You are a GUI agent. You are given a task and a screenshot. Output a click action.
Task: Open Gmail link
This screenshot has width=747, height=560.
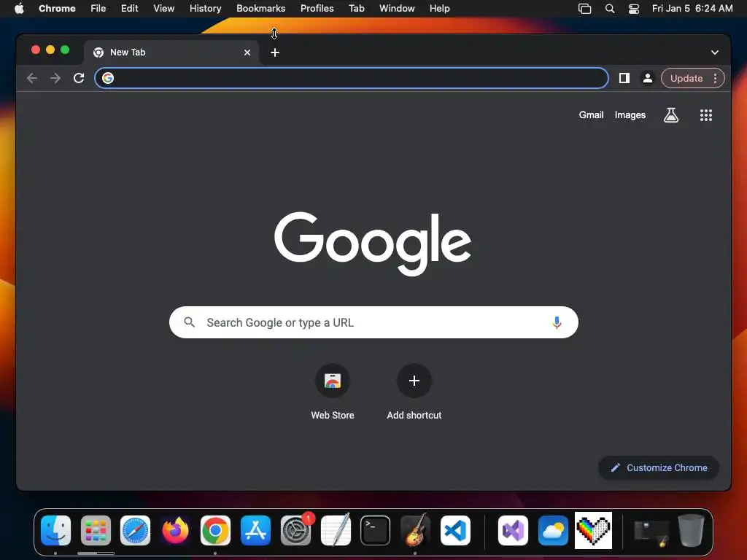[591, 114]
